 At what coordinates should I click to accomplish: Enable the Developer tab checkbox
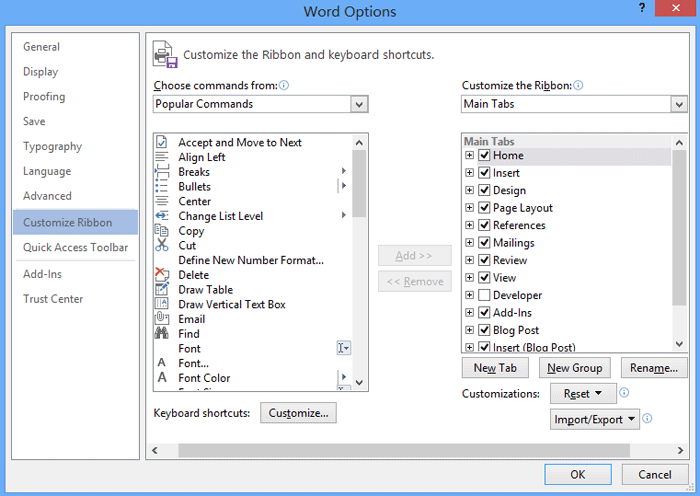point(484,295)
